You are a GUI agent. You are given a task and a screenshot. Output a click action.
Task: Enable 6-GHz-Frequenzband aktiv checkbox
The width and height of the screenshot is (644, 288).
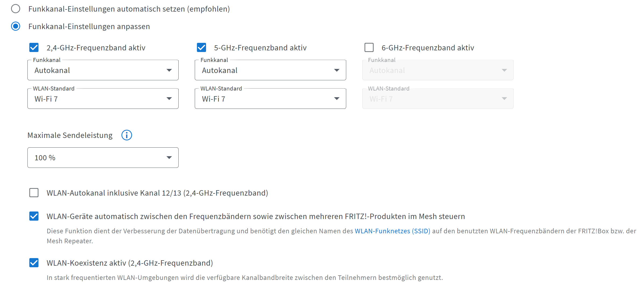tap(369, 47)
